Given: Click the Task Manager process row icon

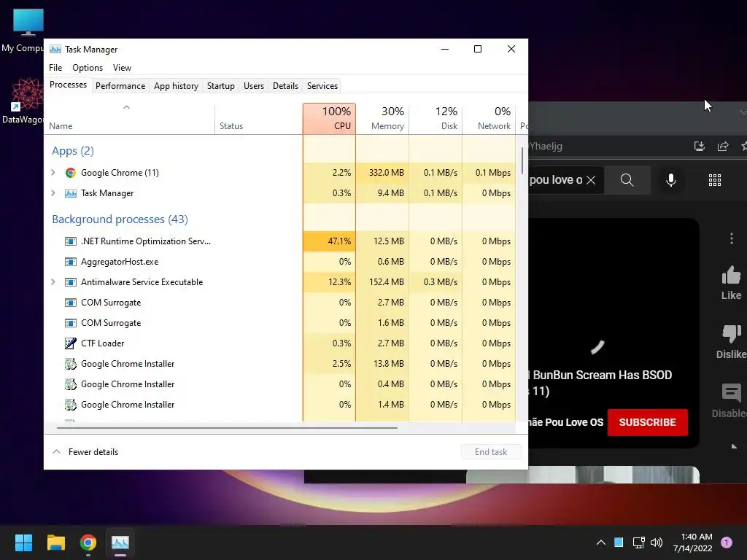Looking at the screenshot, I should pos(71,193).
